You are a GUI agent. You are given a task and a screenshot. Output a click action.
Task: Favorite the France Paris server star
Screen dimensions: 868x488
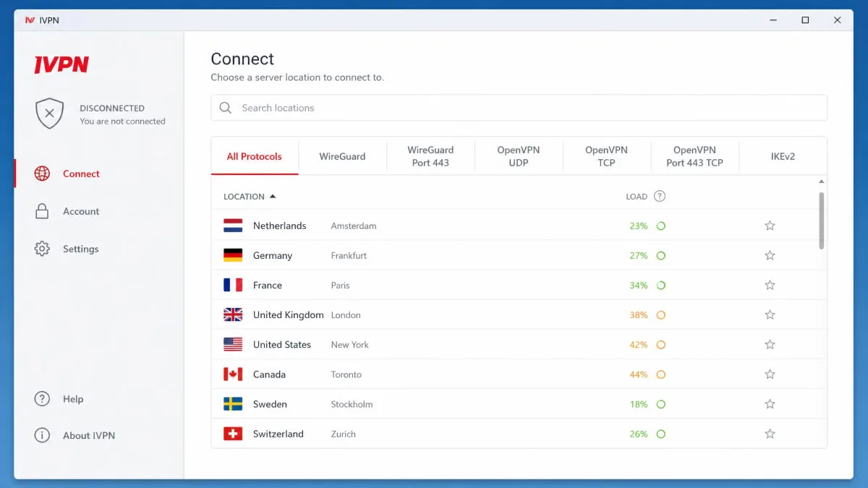[770, 285]
